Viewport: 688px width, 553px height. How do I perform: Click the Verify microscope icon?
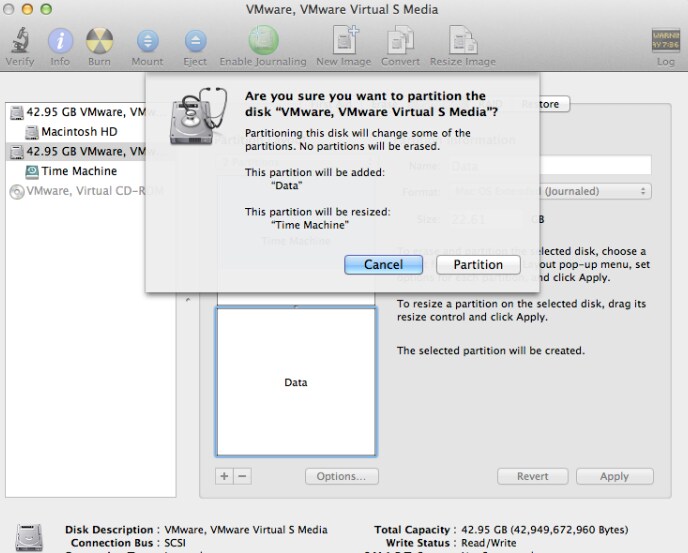click(20, 40)
